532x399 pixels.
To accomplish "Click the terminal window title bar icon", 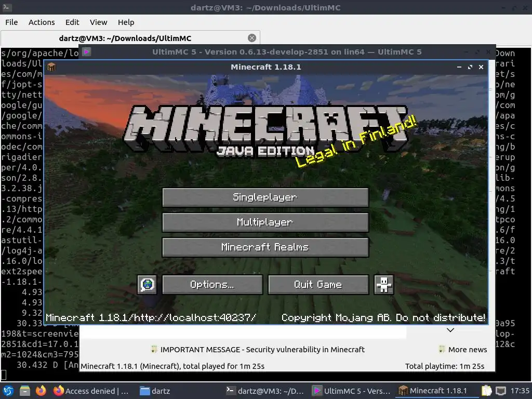I will click(x=7, y=7).
